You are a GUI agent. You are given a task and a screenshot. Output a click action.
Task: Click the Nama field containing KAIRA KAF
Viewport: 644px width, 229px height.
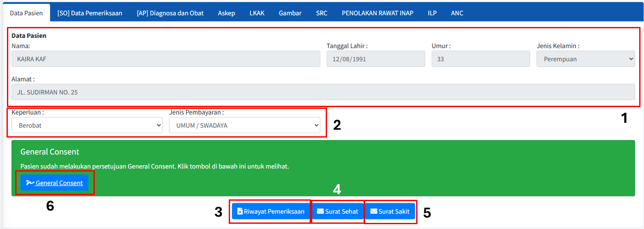166,59
